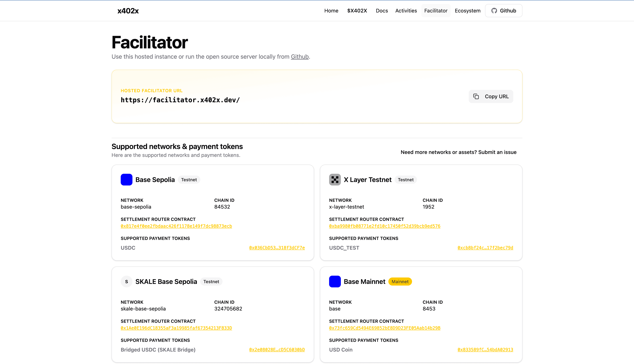Select the SKALE Base Sepolia network icon
This screenshot has height=364, width=634.
(126, 282)
